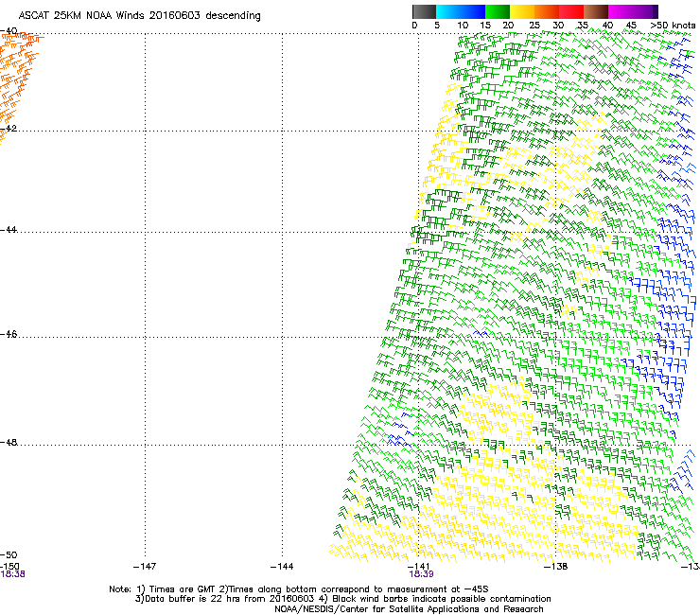This screenshot has height=615, width=700.
Task: Click the brown 35-40 knots legend segment
Action: coord(596,11)
